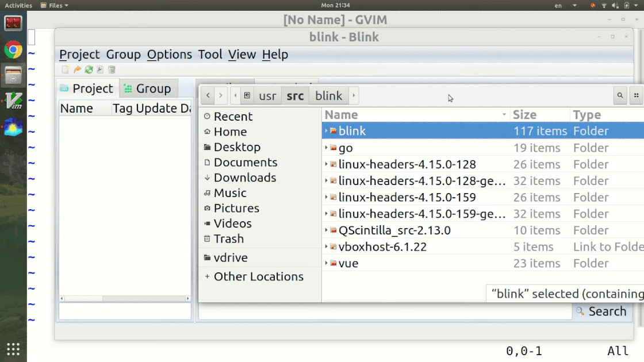Open the Chrome dock icon
This screenshot has height=362, width=644.
pyautogui.click(x=13, y=50)
